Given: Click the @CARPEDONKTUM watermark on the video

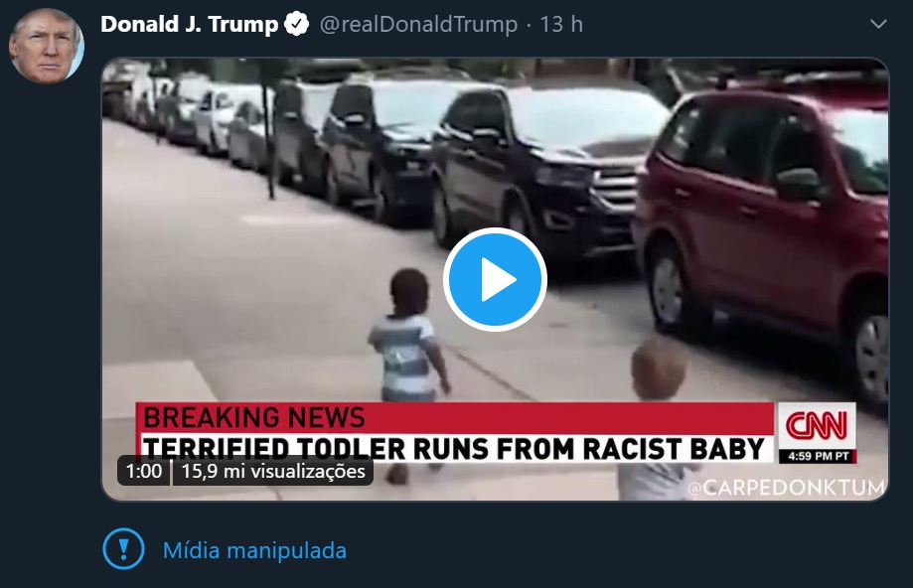Looking at the screenshot, I should (787, 488).
